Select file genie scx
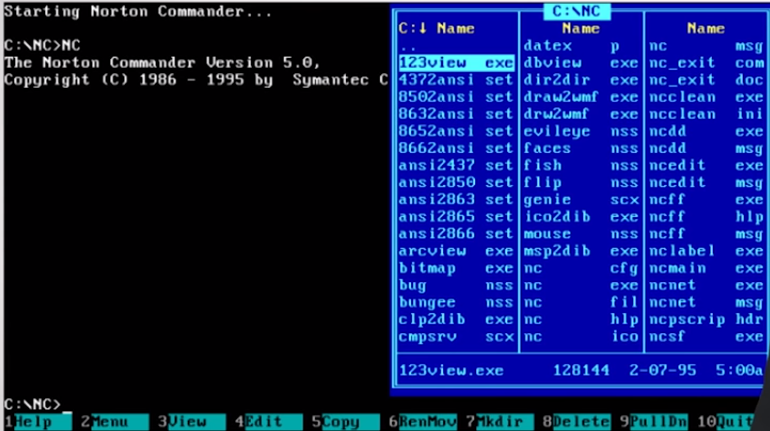This screenshot has width=770, height=431. [581, 200]
